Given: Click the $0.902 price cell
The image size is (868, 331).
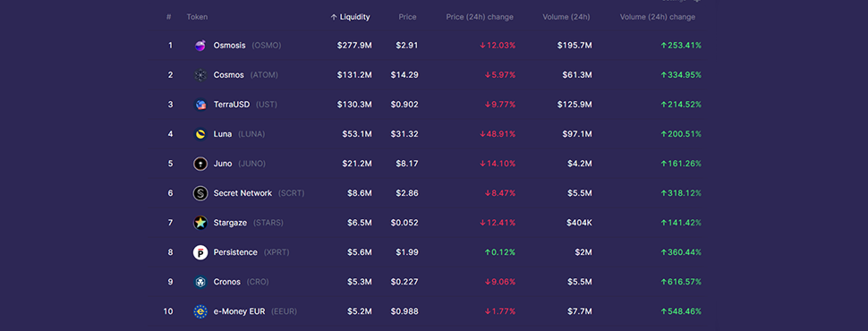Looking at the screenshot, I should [404, 104].
